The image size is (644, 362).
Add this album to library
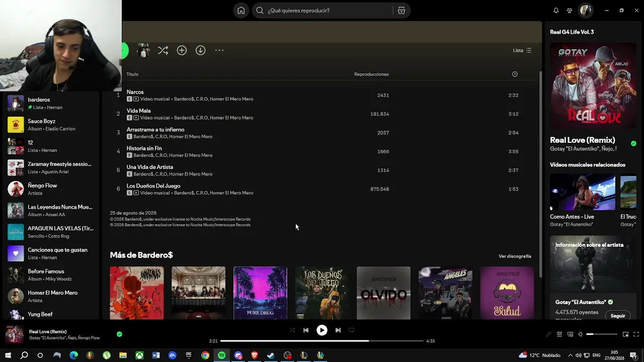tap(182, 50)
